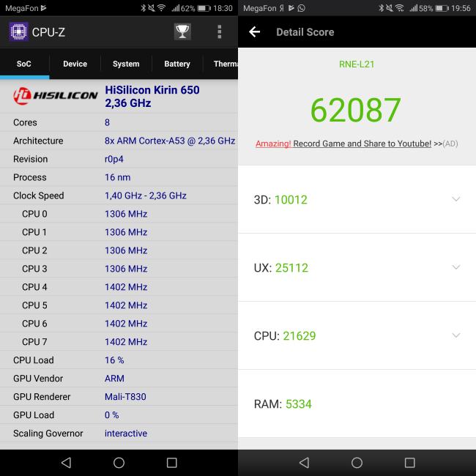Open the CPU-Z three-dot overflow menu
Viewport: 476px width, 476px height.
pyautogui.click(x=220, y=32)
